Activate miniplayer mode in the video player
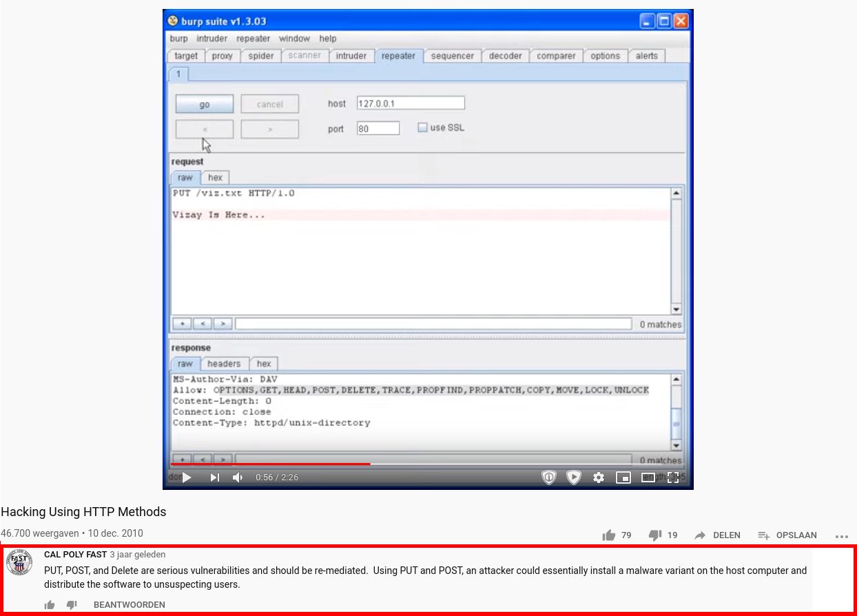The image size is (857, 616). click(623, 477)
